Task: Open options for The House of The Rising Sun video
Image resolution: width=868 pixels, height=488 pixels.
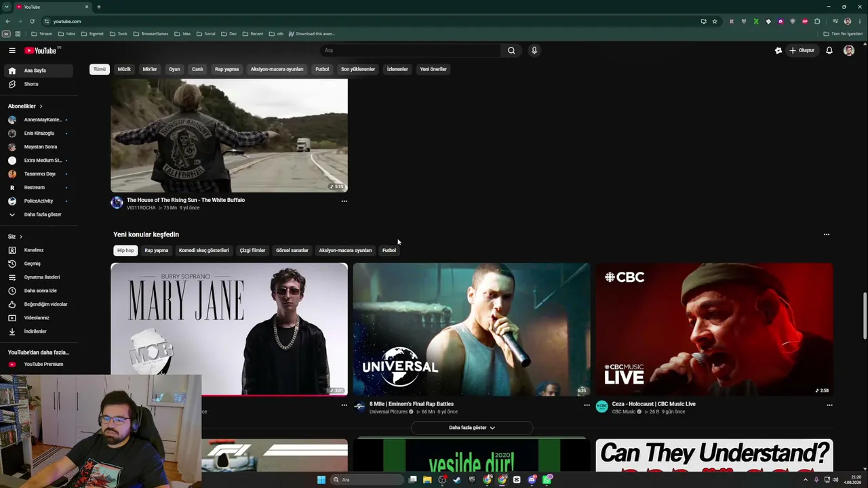Action: click(344, 201)
